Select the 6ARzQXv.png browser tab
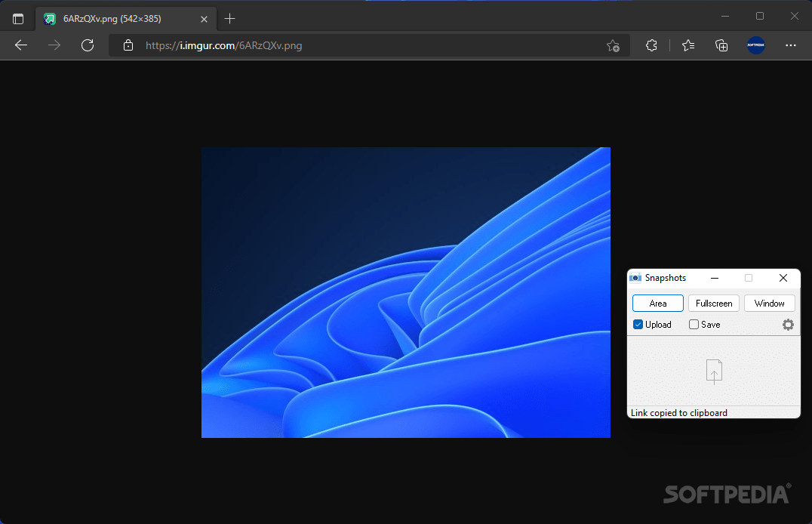812x524 pixels. click(126, 19)
